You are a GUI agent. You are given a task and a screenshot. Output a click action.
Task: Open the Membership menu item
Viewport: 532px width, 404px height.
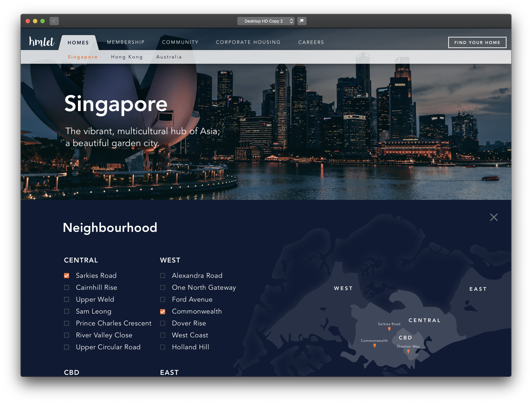coord(126,42)
